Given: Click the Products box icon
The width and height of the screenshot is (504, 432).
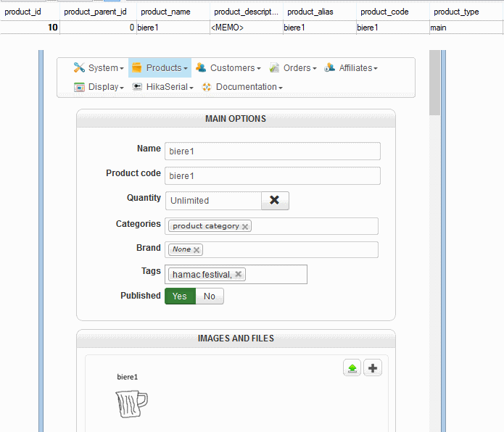Looking at the screenshot, I should coord(136,67).
